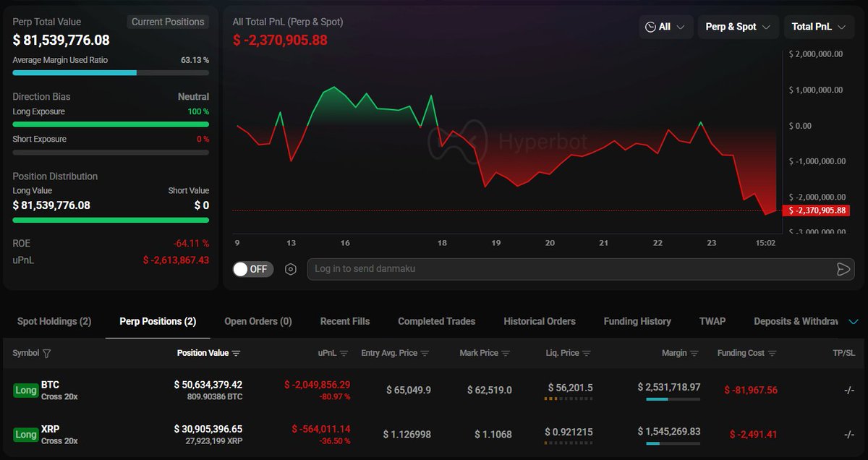The height and width of the screenshot is (460, 868).
Task: Click the danmaku message input field
Action: 571,269
